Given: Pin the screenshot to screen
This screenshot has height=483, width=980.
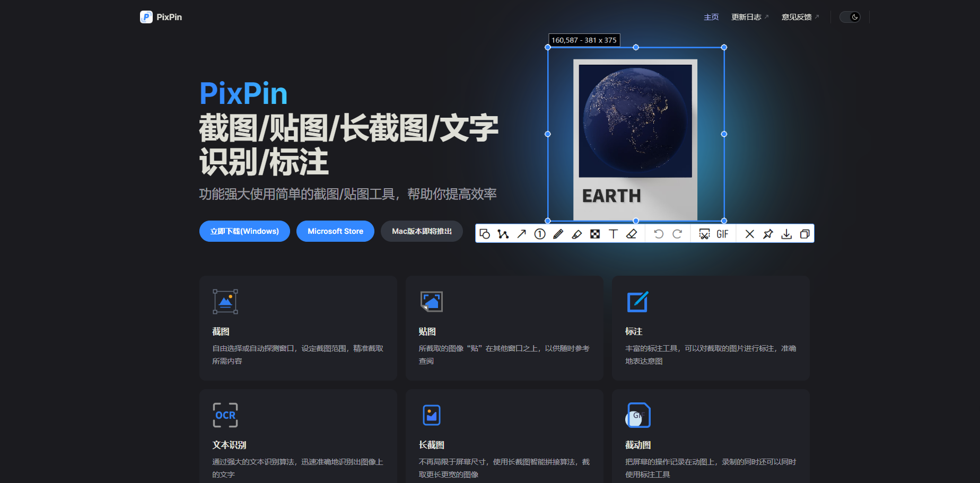Looking at the screenshot, I should coord(768,234).
